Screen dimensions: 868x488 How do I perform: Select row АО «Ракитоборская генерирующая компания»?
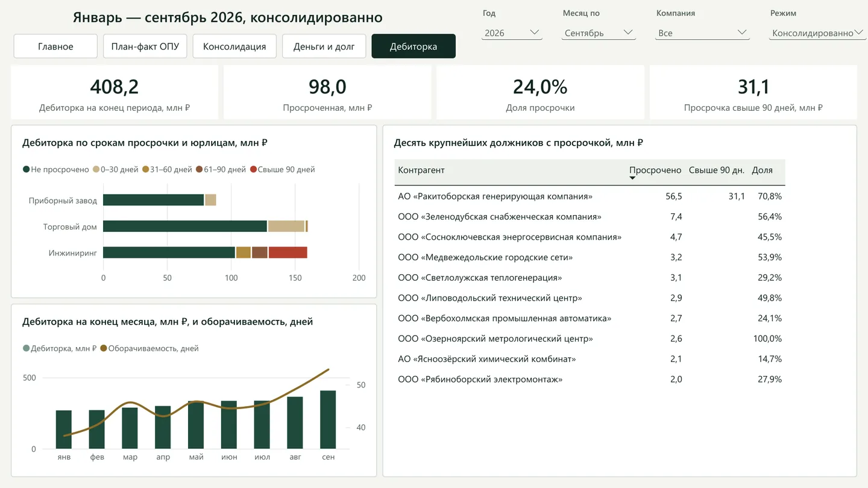(590, 196)
